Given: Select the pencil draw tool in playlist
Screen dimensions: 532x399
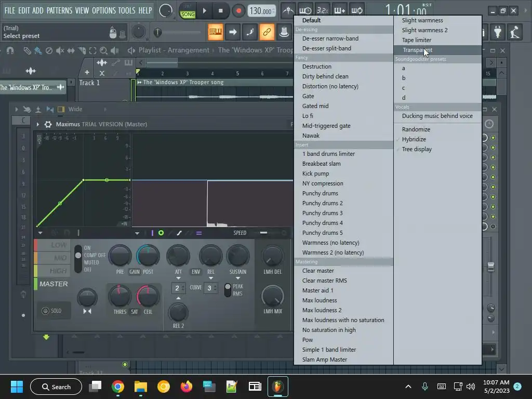Looking at the screenshot, I should 27,51.
